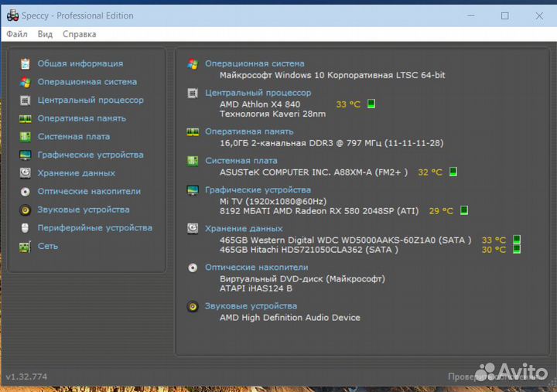Click ATAPI iHAS124 B line
The image size is (557, 392).
[x=256, y=288]
